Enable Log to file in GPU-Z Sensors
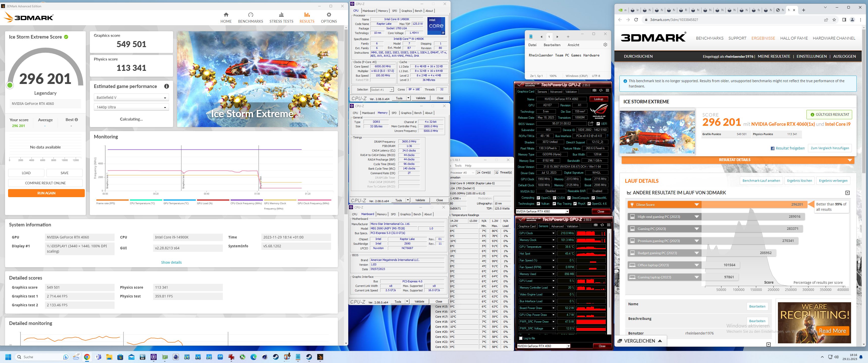 point(521,338)
